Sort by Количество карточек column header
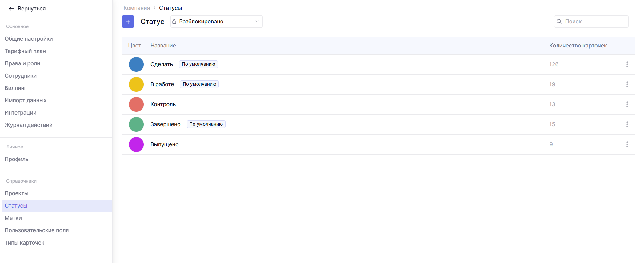This screenshot has height=263, width=644. pos(578,46)
